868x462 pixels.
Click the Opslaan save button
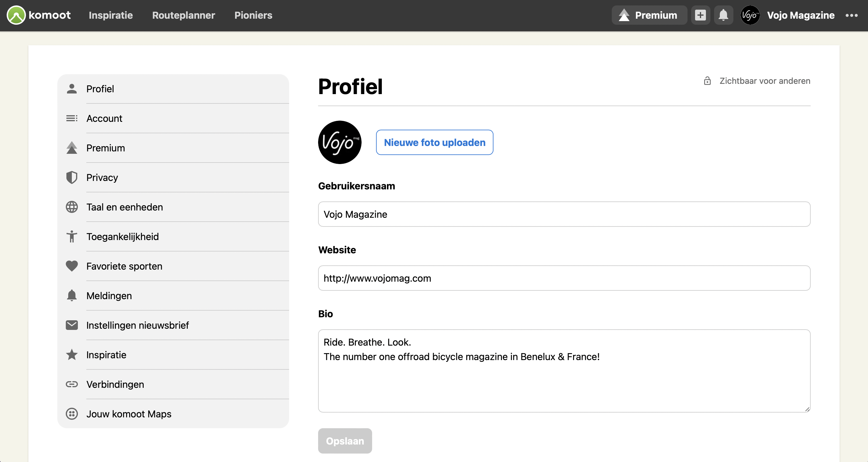[x=345, y=441]
